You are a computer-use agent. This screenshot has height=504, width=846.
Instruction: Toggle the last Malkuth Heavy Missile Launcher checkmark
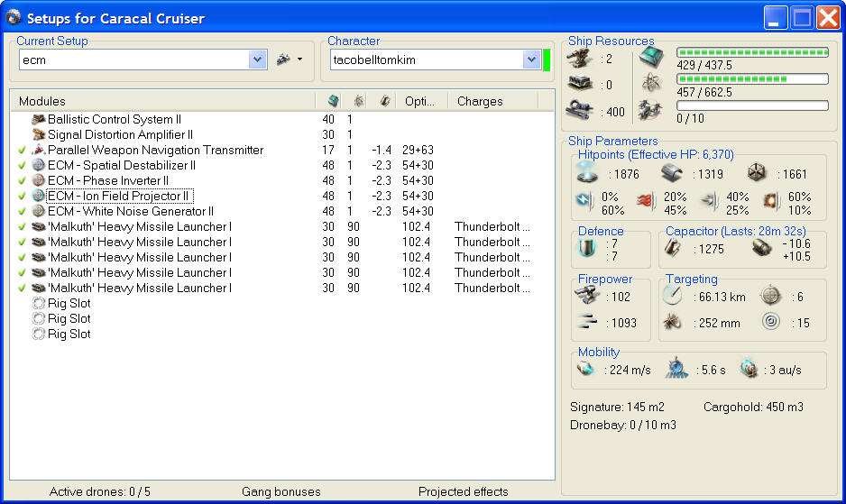[23, 289]
